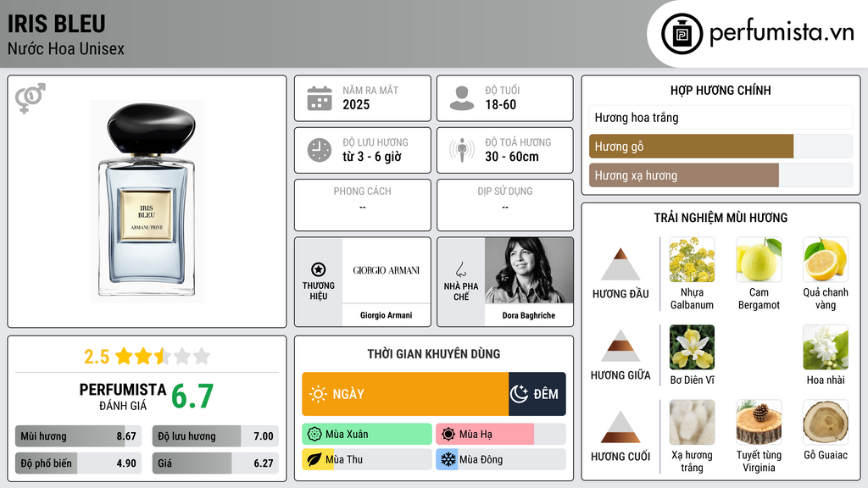Image resolution: width=868 pixels, height=488 pixels.
Task: Open perfumer Dora Baghriche's photo
Action: click(x=529, y=270)
